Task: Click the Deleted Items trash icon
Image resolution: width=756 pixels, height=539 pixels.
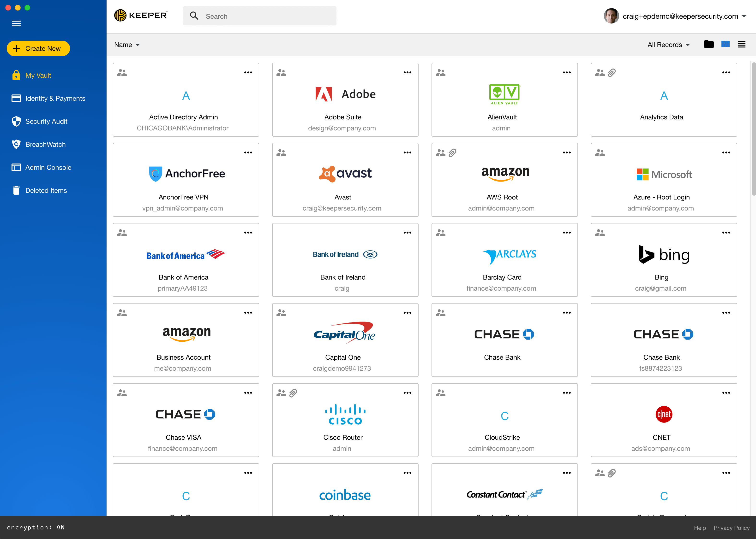Action: [x=16, y=190]
